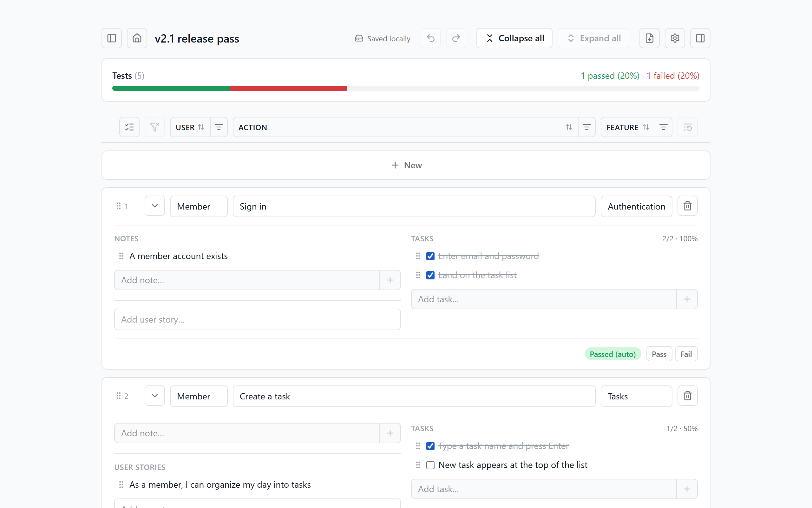Screen dimensions: 812x508
Task: Sort by ACTION column arrows
Action: [x=569, y=127]
